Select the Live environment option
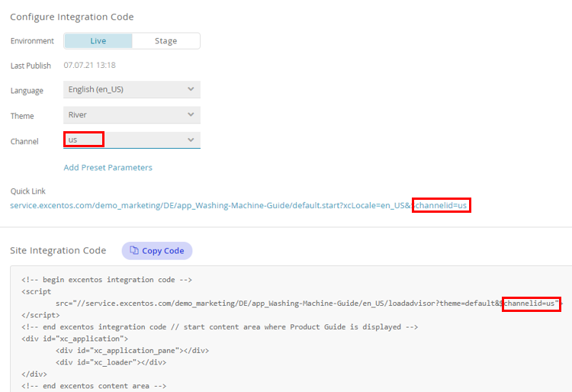Viewport: 572px width, 392px height. tap(98, 41)
